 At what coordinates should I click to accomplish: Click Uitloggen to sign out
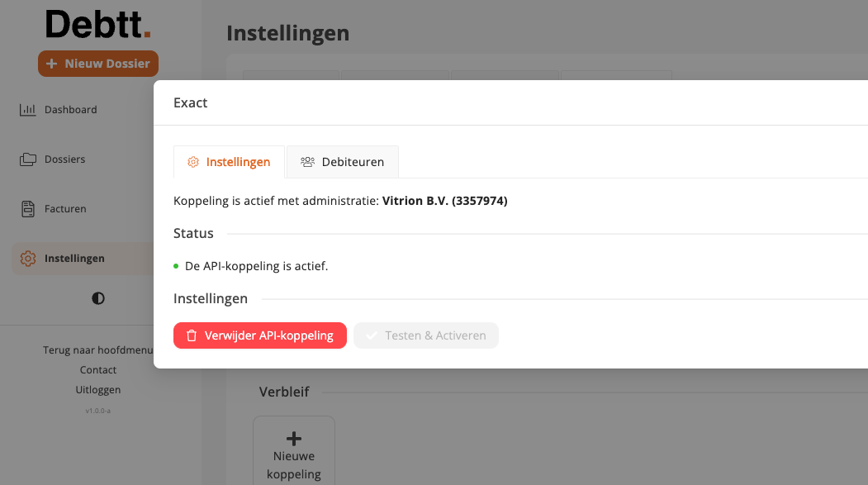[x=98, y=390]
